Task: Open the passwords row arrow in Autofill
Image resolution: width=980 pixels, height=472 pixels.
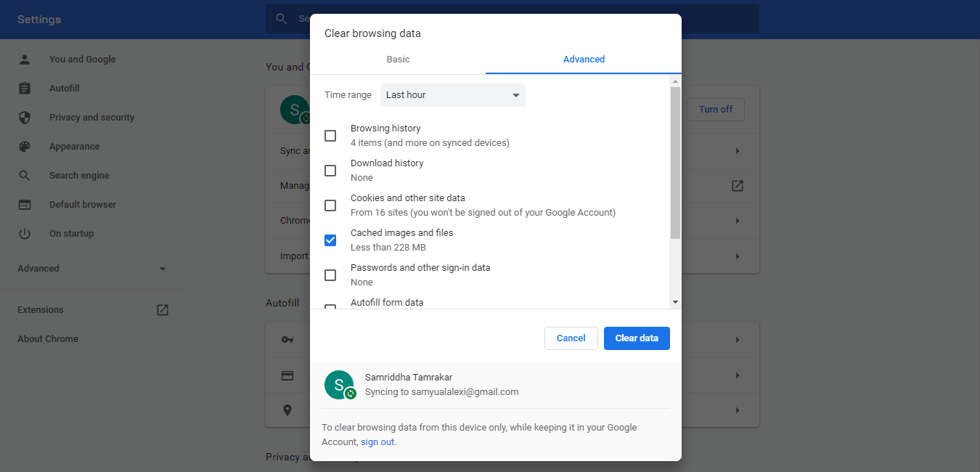Action: [x=738, y=340]
